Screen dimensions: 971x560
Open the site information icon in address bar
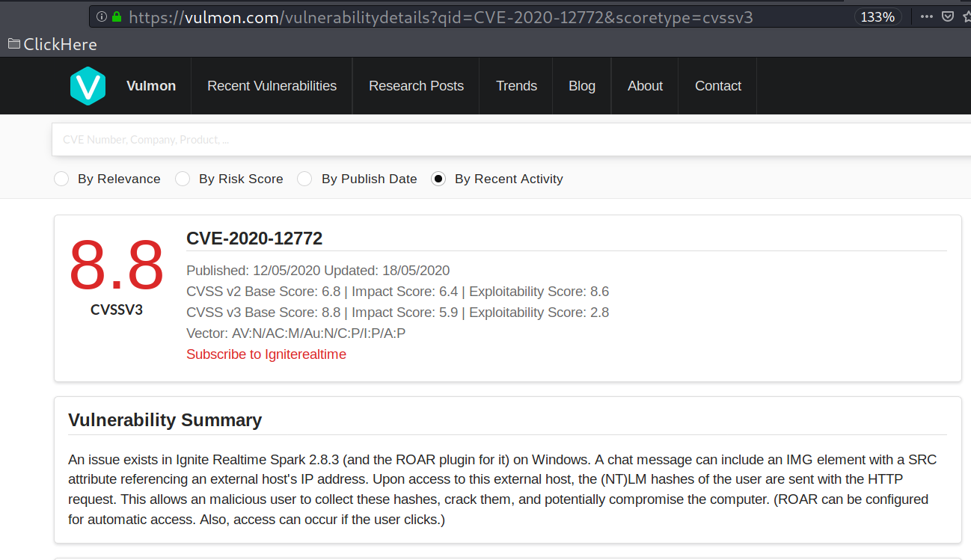pyautogui.click(x=102, y=16)
